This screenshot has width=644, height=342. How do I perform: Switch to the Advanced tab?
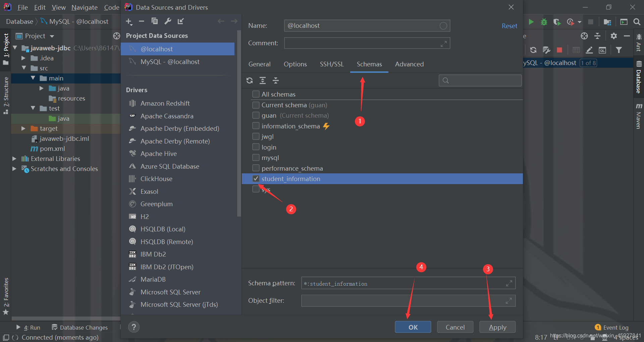pos(409,64)
